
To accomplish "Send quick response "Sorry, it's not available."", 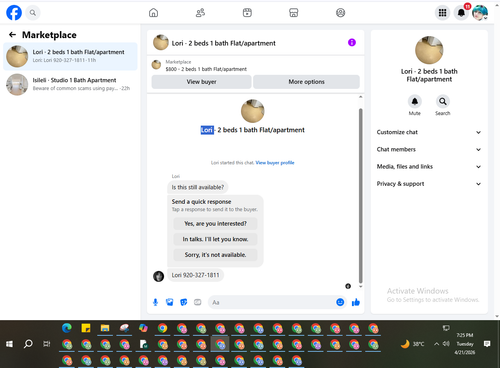I will 215,255.
